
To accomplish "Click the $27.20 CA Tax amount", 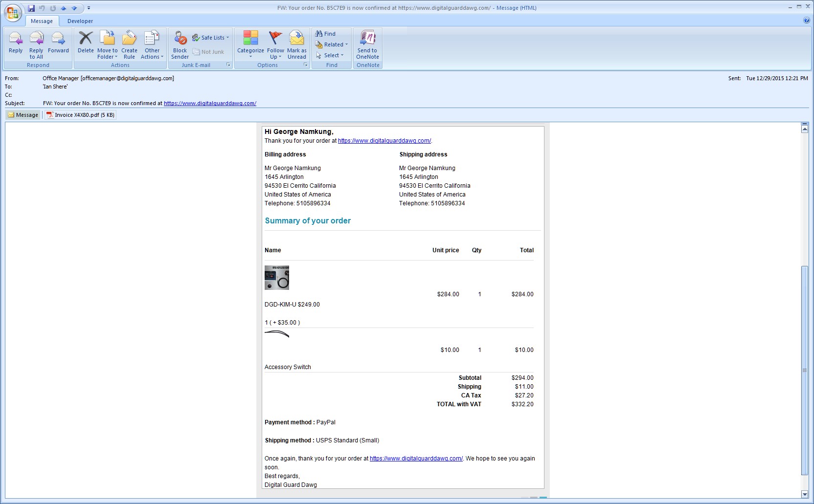I will coord(524,395).
